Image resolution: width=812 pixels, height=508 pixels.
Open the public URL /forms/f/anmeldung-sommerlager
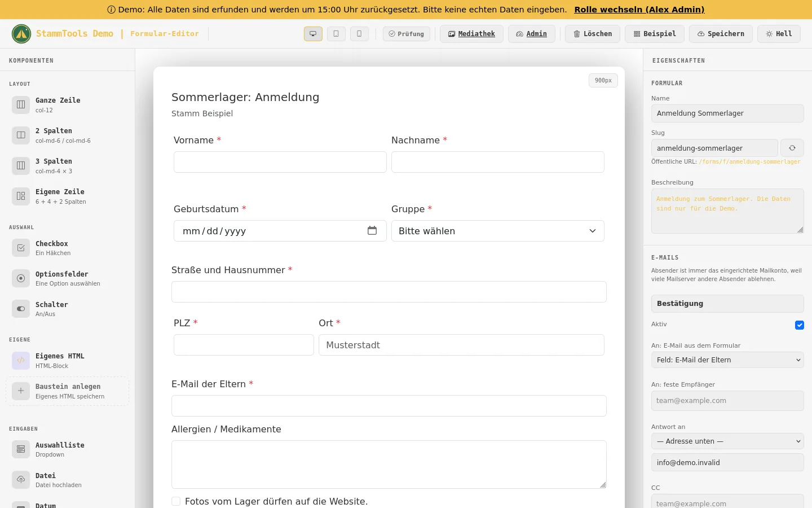pos(749,162)
